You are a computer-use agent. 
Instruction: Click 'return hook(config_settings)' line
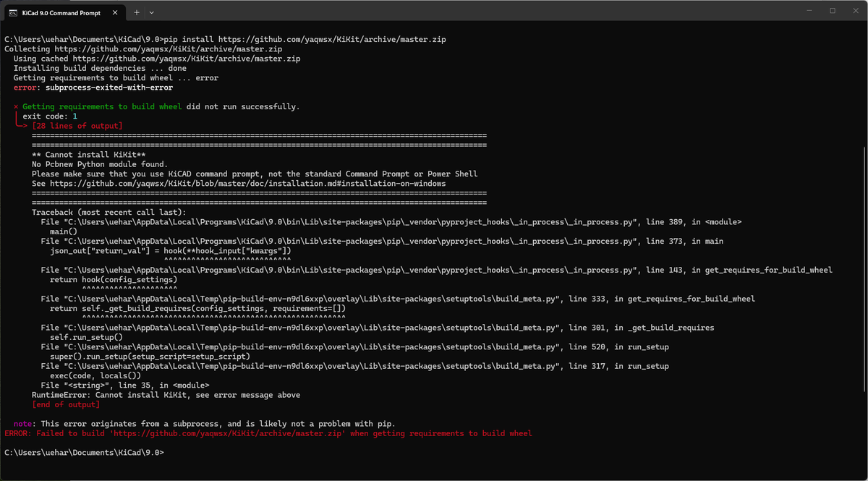(x=114, y=279)
